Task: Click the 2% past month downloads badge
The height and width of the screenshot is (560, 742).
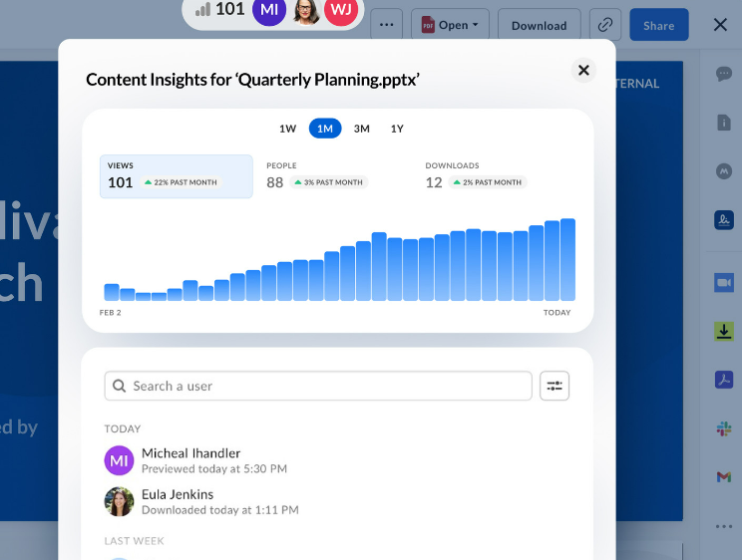Action: [x=488, y=182]
